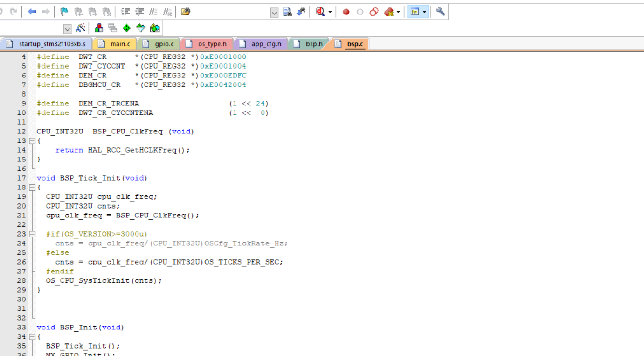The width and height of the screenshot is (644, 356).
Task: Open Configuration with the wrench icon
Action: tap(440, 12)
